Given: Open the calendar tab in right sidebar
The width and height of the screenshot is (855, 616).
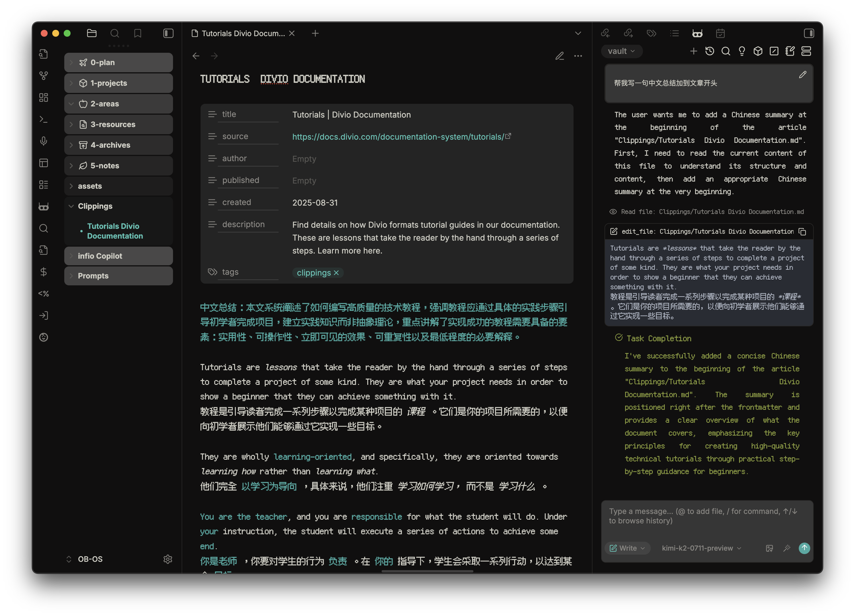Looking at the screenshot, I should 720,33.
